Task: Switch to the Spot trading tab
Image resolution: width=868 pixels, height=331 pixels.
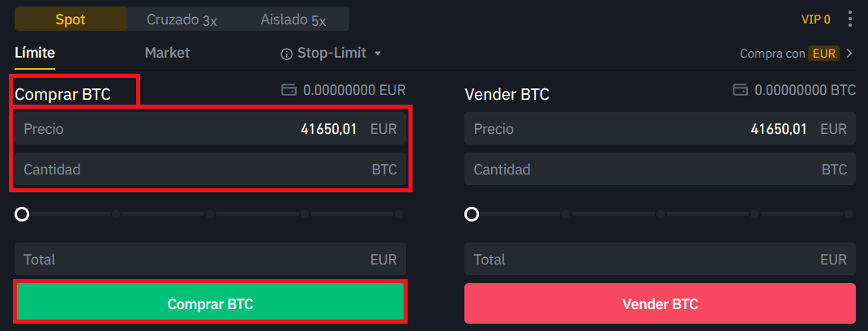Action: (x=71, y=19)
